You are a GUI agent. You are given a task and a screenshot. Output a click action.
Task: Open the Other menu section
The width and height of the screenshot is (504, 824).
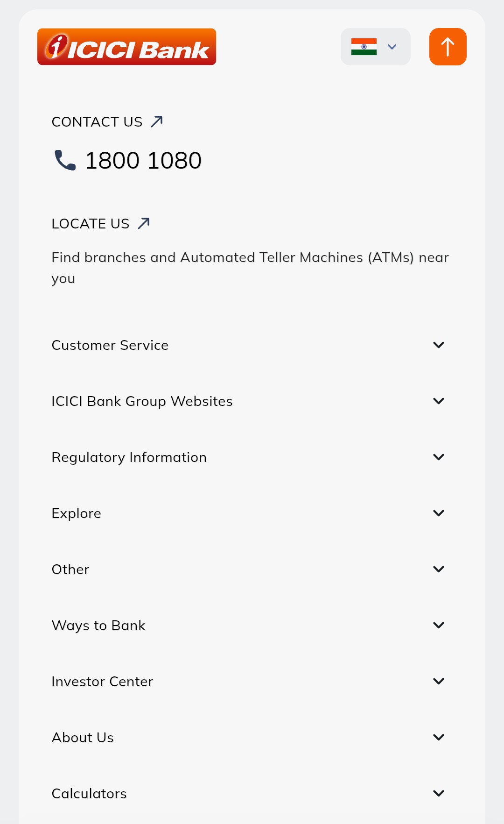click(438, 569)
